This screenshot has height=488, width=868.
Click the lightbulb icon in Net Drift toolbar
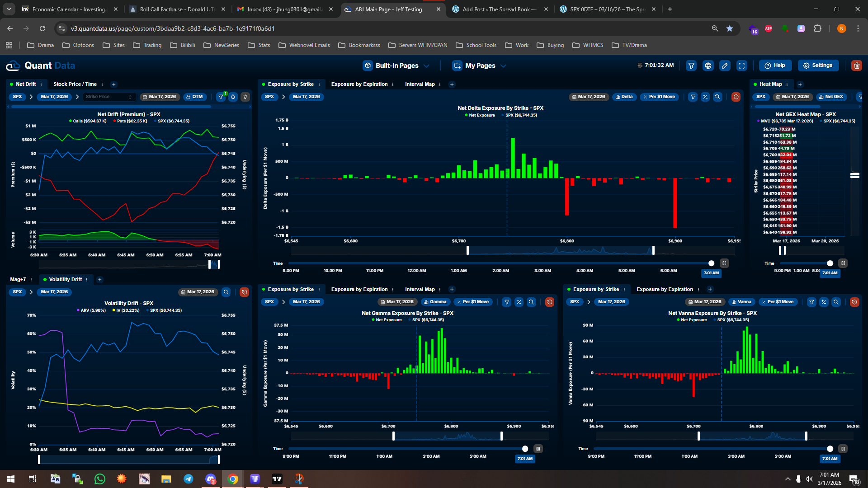tap(245, 97)
